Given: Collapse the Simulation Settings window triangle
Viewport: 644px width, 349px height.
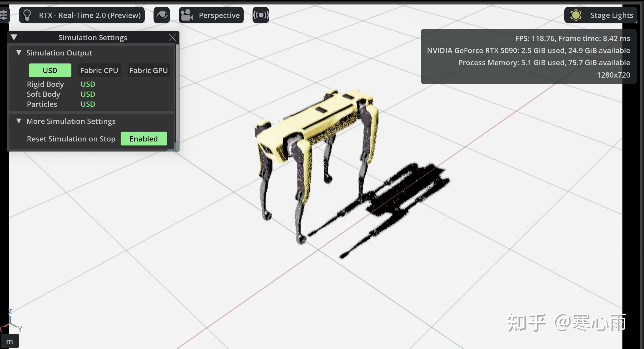Looking at the screenshot, I should pos(14,37).
